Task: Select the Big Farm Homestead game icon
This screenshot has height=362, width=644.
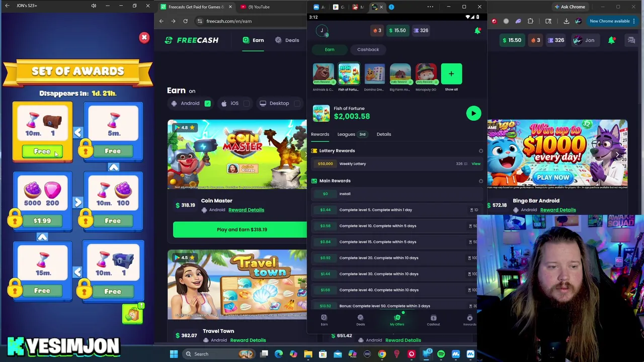Action: click(x=400, y=74)
